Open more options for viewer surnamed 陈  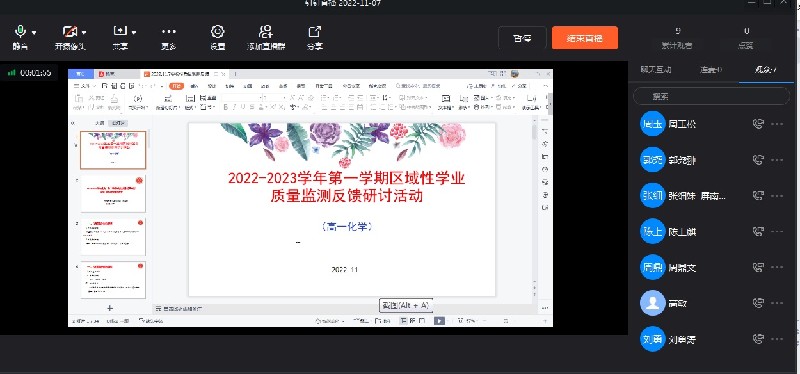point(777,232)
